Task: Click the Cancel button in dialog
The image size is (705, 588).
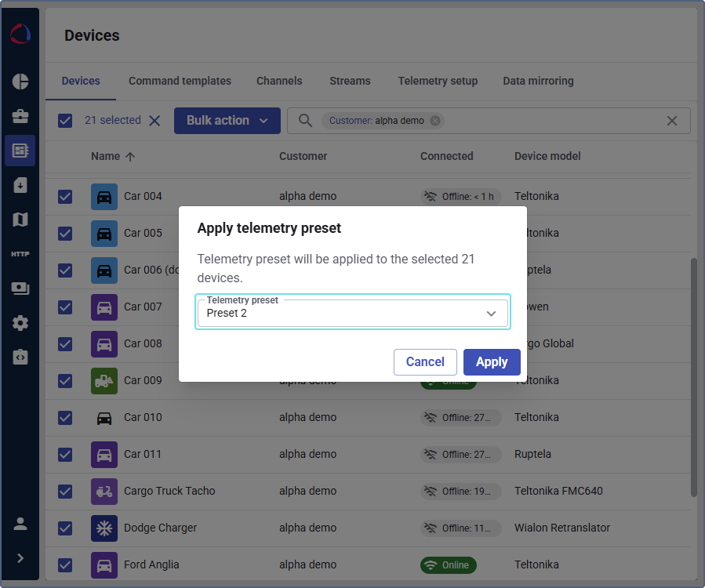Action: pos(425,362)
